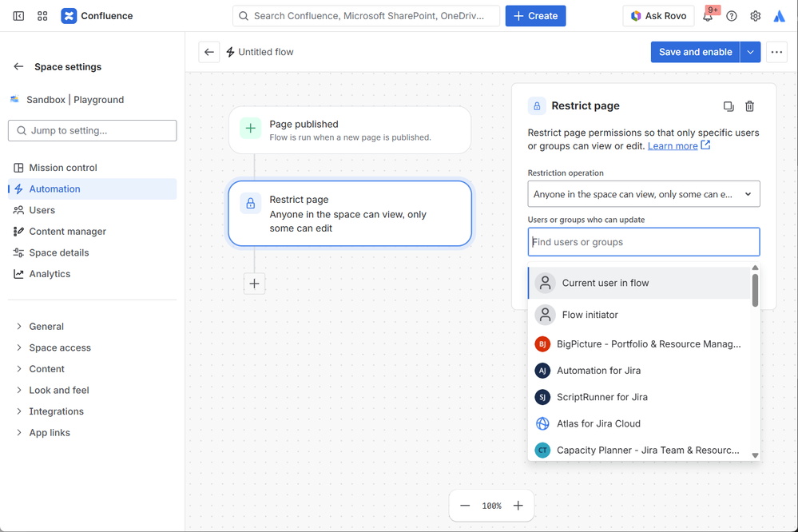This screenshot has width=798, height=532.
Task: Select Current user in flow option
Action: [640, 283]
